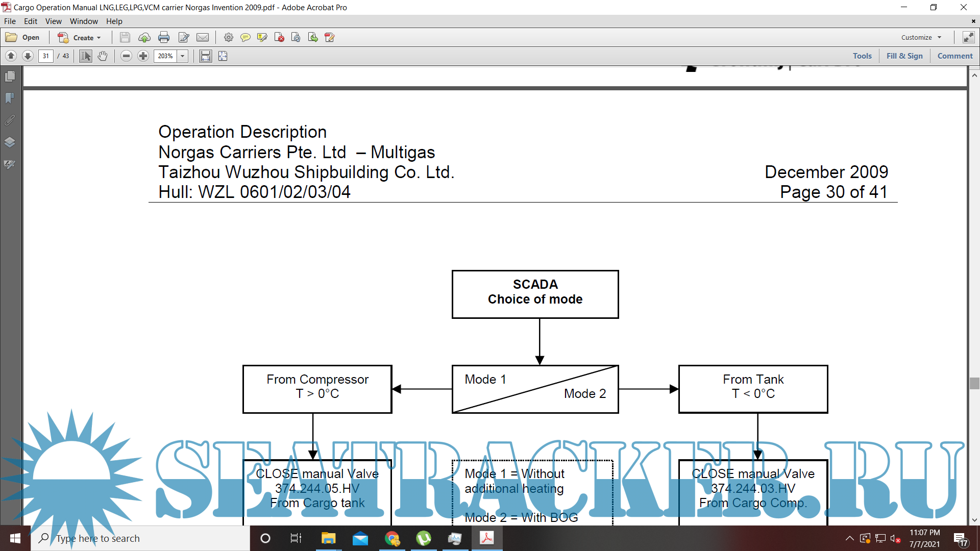
Task: Open the Fill & Sign pane
Action: (x=904, y=56)
